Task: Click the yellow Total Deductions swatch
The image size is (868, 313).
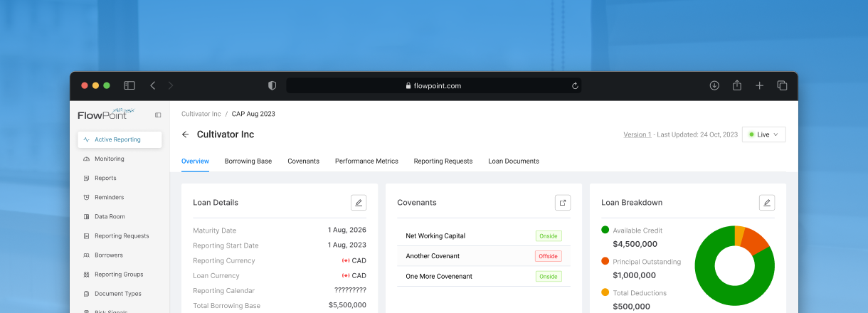Action: [x=605, y=292]
